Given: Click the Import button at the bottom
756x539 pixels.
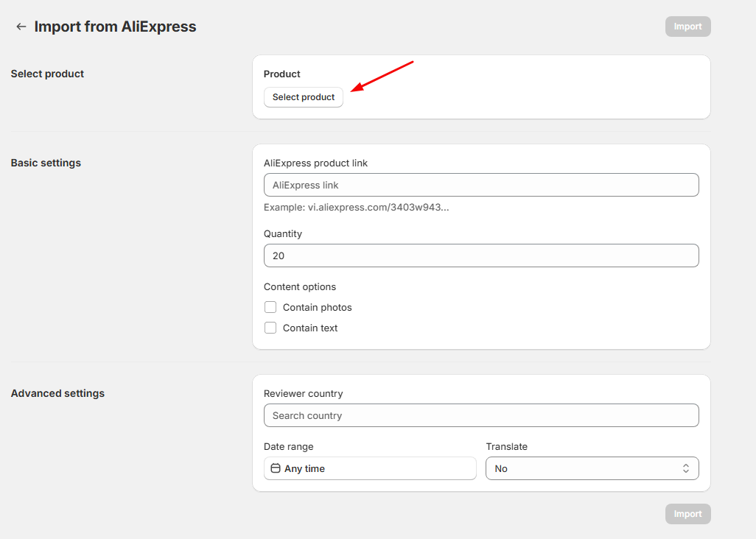Looking at the screenshot, I should 687,514.
